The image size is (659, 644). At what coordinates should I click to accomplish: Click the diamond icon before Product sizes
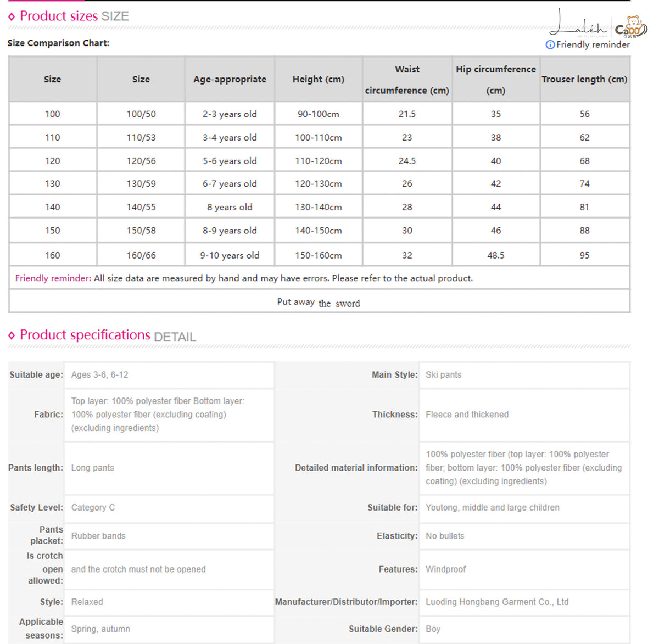[12, 17]
